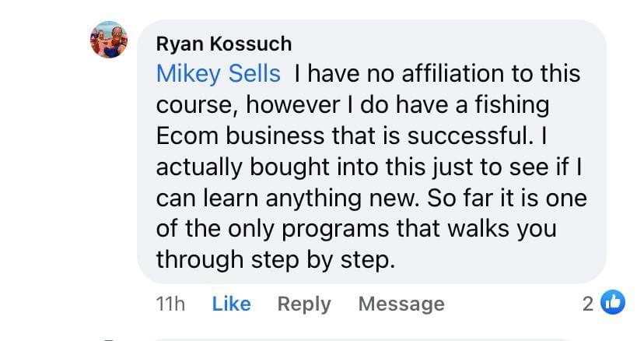View the reaction count of 2
Screen dimensions: 644x341
coord(588,304)
